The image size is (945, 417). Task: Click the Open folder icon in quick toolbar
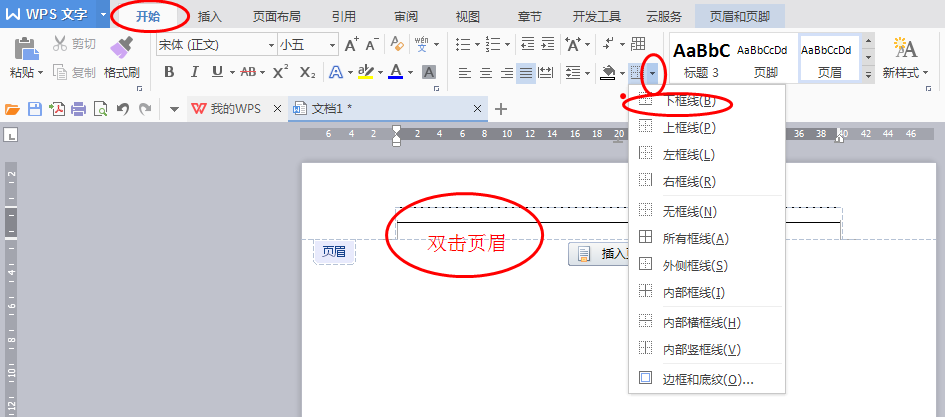click(13, 109)
